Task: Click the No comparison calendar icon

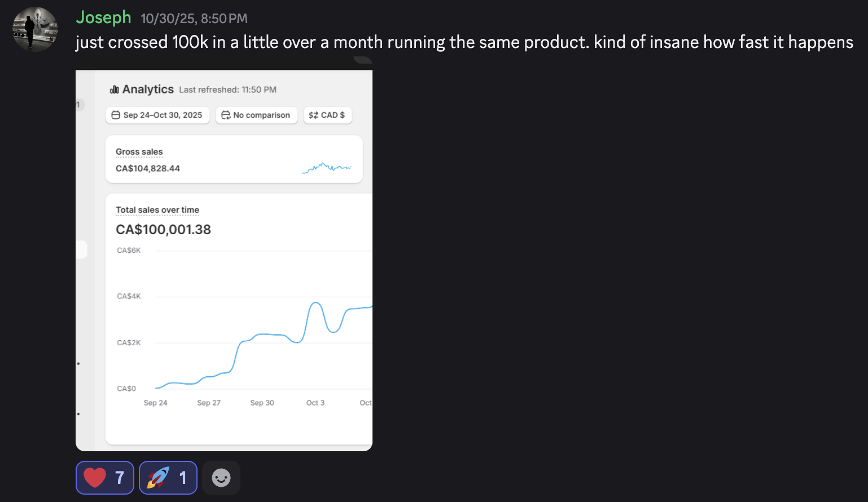Action: point(226,115)
